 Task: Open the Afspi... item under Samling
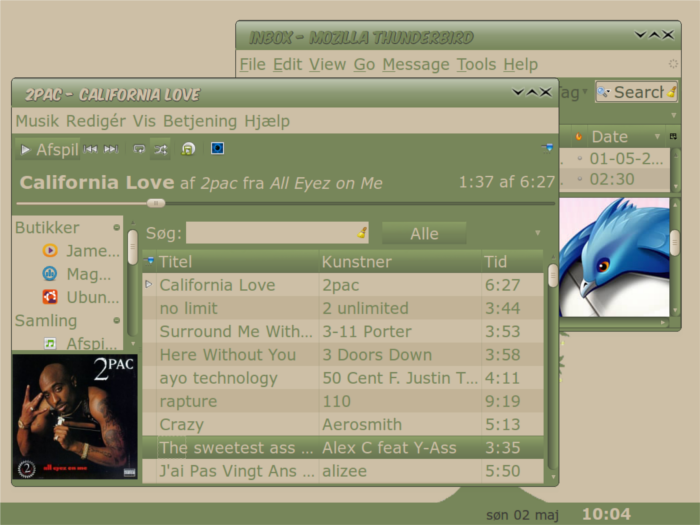(x=80, y=343)
